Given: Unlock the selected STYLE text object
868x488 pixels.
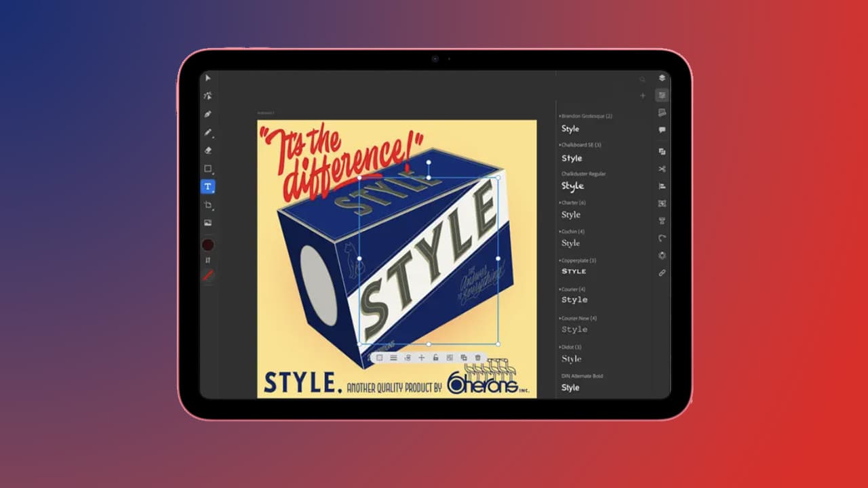Looking at the screenshot, I should [x=436, y=357].
